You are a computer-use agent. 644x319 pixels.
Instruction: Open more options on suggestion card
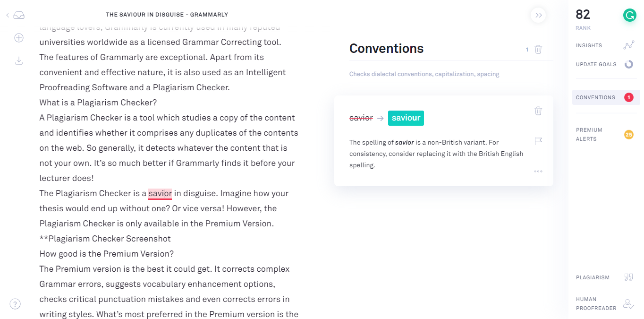[538, 171]
